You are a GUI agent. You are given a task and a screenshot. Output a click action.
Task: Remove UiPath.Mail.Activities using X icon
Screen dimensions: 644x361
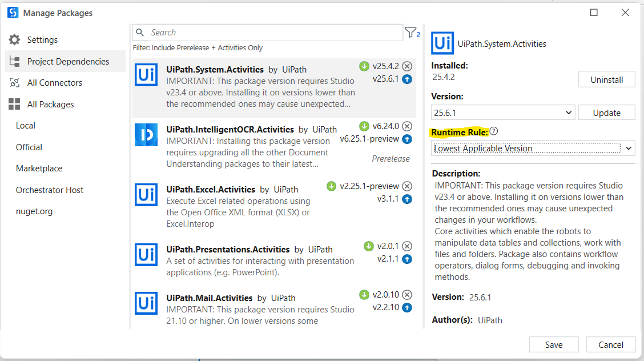[407, 295]
